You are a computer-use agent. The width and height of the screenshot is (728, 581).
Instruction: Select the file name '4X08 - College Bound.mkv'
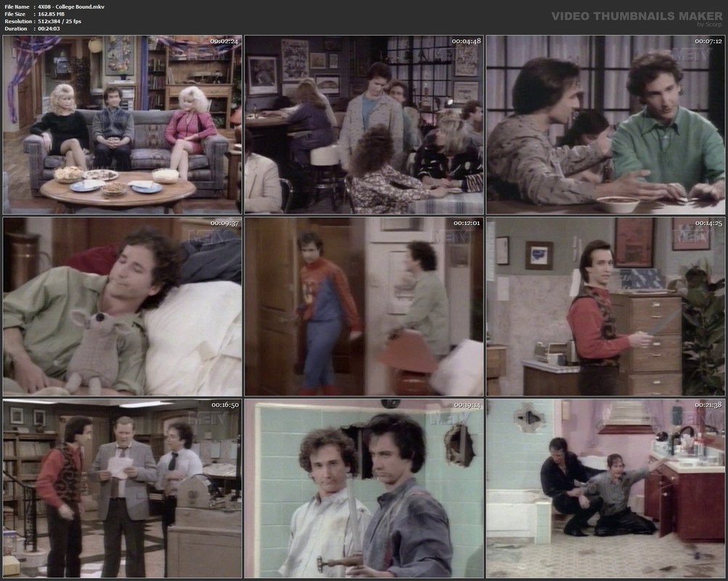pos(71,7)
